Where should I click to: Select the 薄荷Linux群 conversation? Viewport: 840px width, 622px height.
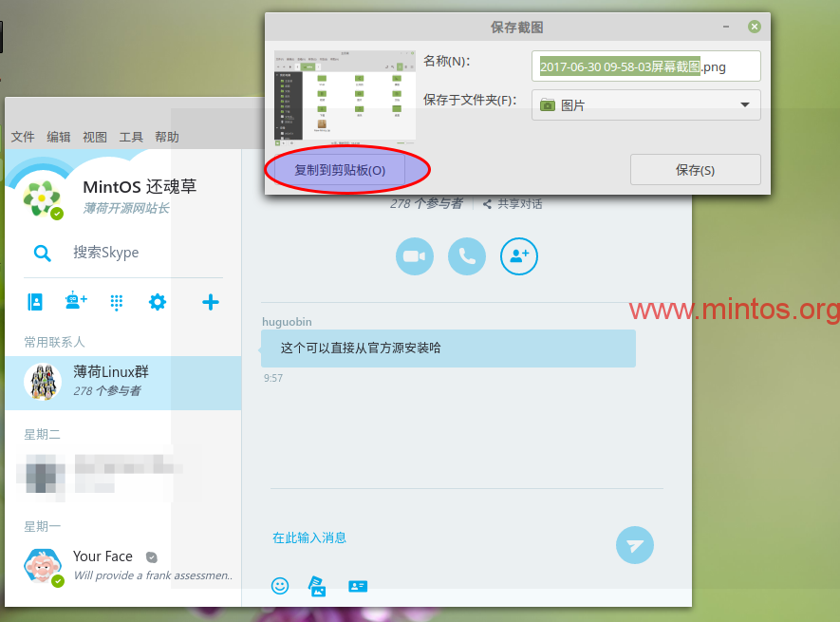(123, 383)
